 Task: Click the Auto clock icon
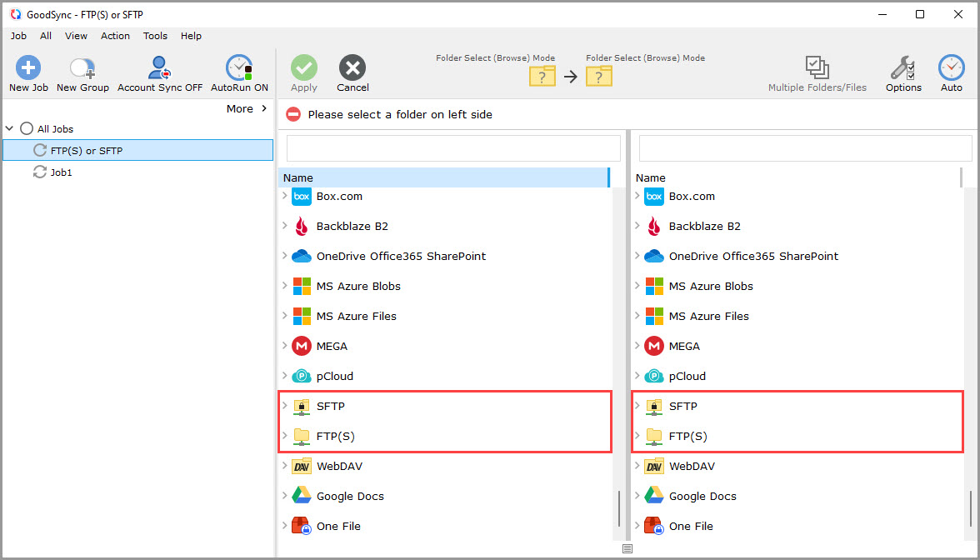pos(951,68)
